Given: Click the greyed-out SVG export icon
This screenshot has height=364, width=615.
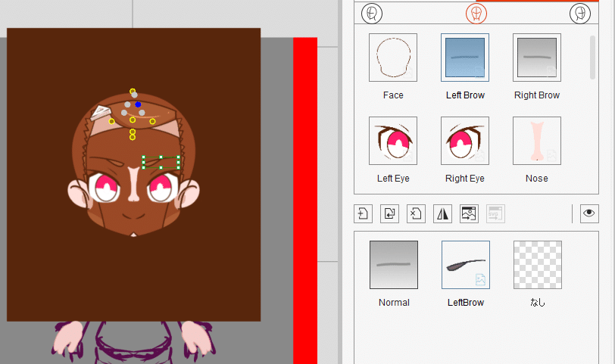Looking at the screenshot, I should coord(495,214).
